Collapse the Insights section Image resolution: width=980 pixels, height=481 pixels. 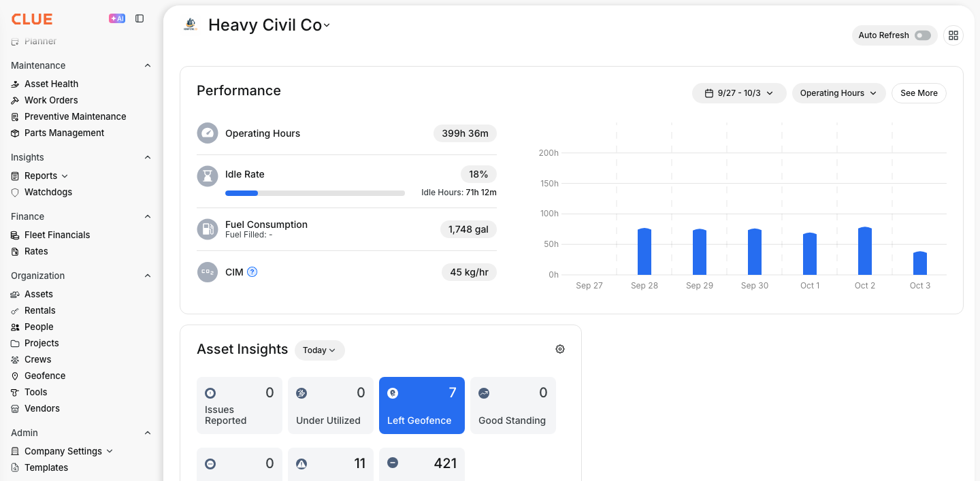[148, 157]
